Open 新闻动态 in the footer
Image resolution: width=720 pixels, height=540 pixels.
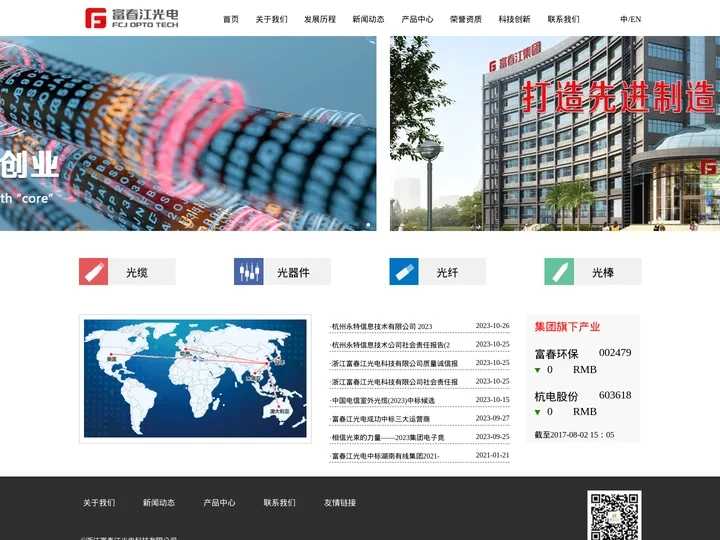point(159,503)
